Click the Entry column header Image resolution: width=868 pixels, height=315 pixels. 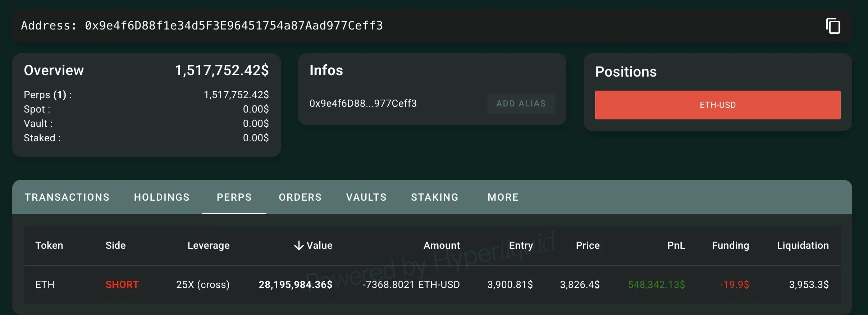pyautogui.click(x=521, y=246)
